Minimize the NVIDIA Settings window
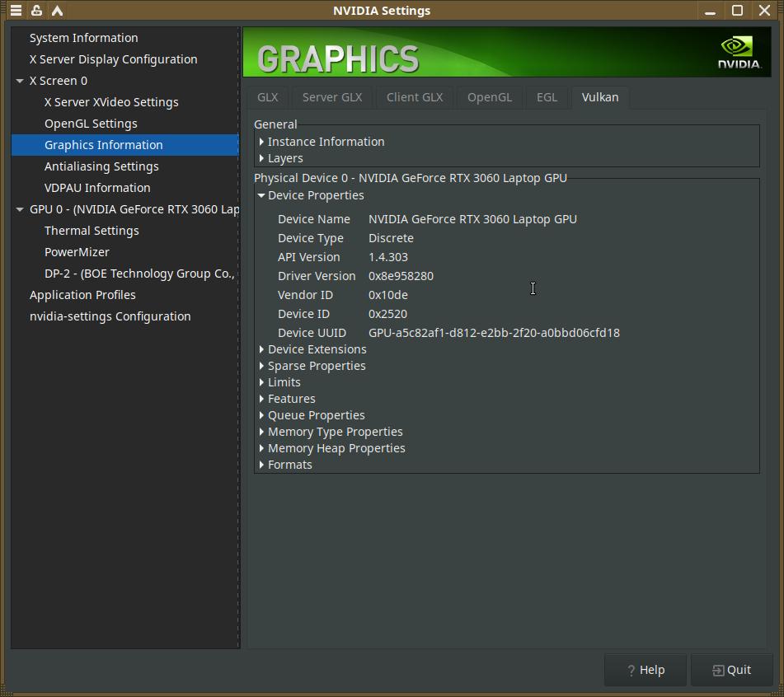 pyautogui.click(x=710, y=11)
